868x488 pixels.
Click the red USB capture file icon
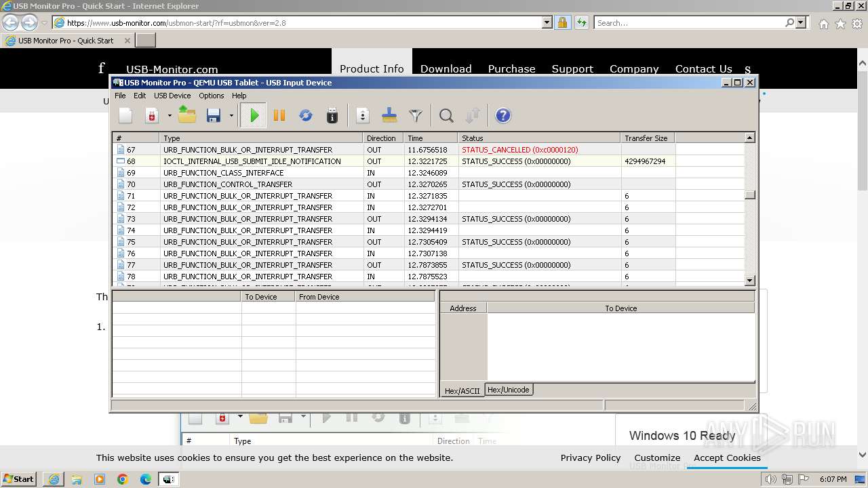pyautogui.click(x=152, y=116)
